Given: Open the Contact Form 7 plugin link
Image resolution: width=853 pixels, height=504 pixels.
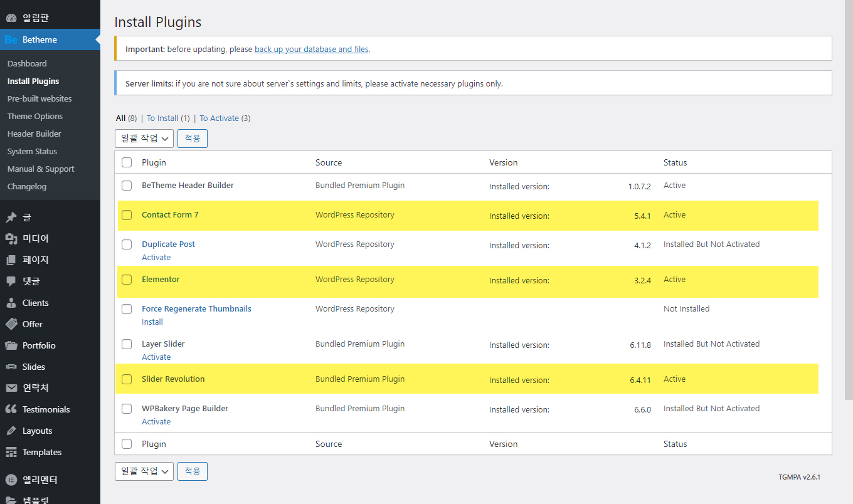Looking at the screenshot, I should click(170, 215).
